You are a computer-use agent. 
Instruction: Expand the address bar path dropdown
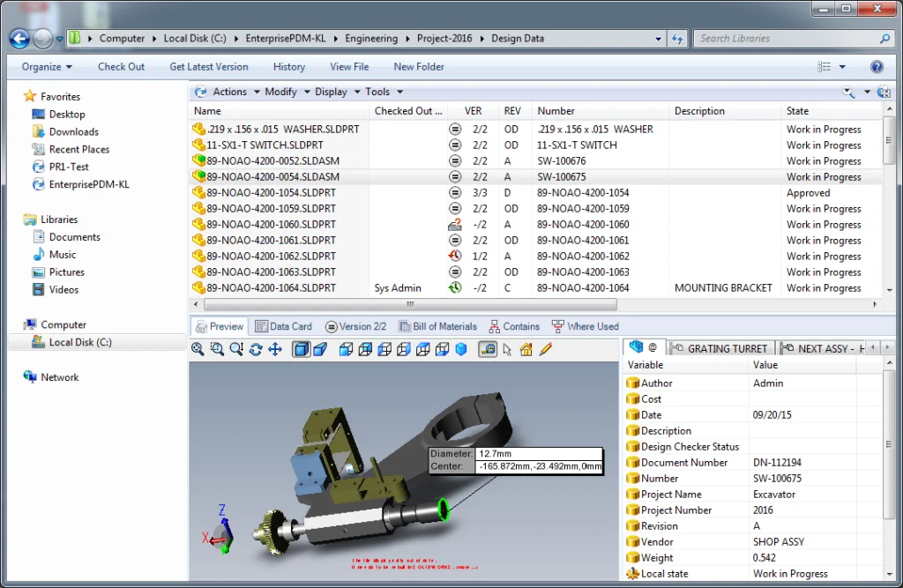(x=658, y=38)
